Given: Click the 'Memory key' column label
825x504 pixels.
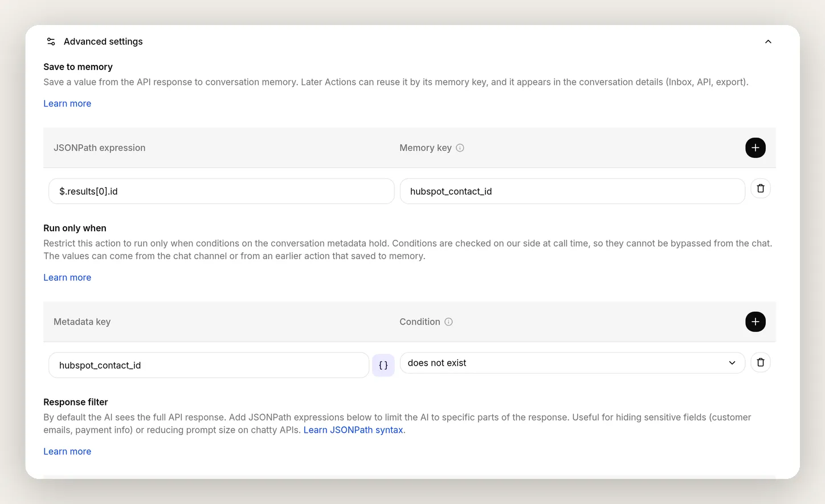Looking at the screenshot, I should coord(426,148).
